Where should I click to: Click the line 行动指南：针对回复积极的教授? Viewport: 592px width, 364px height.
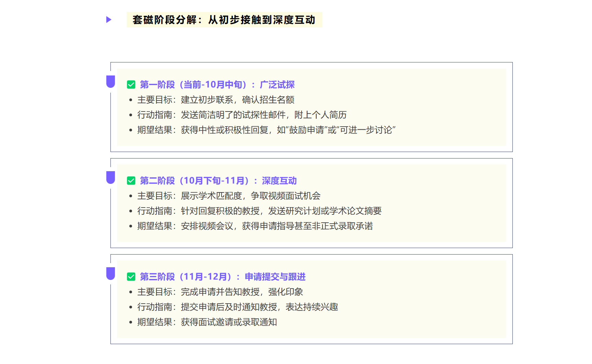point(259,211)
